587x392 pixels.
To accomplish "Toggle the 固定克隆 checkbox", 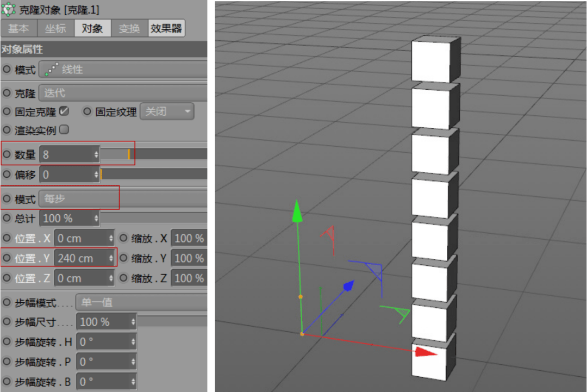I will pos(64,111).
